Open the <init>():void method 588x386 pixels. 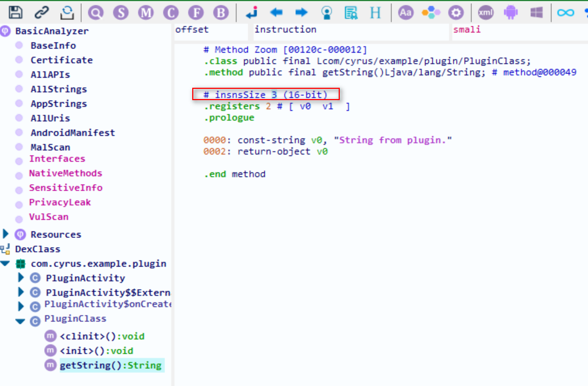point(96,351)
